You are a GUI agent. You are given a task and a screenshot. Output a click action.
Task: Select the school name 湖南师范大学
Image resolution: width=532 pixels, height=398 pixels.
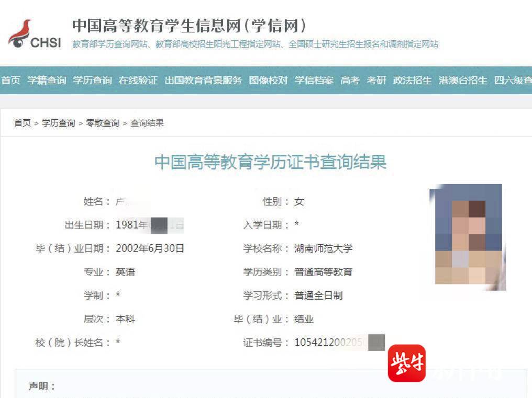point(324,248)
